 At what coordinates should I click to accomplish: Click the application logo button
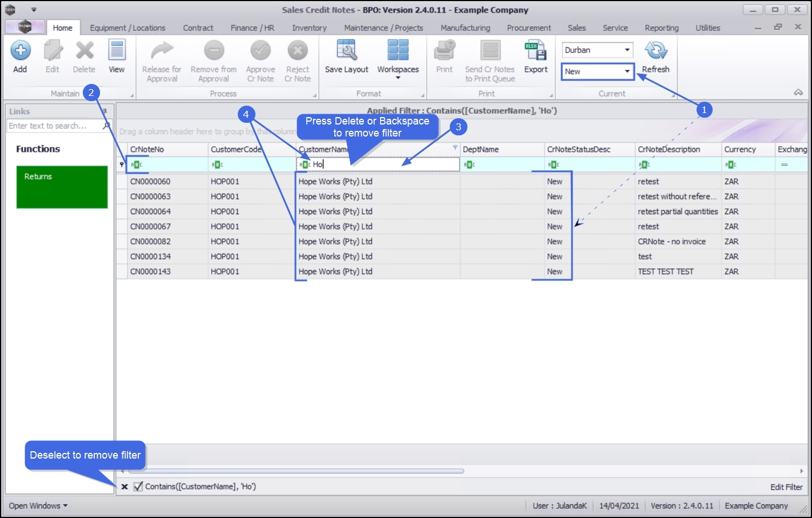click(x=25, y=27)
